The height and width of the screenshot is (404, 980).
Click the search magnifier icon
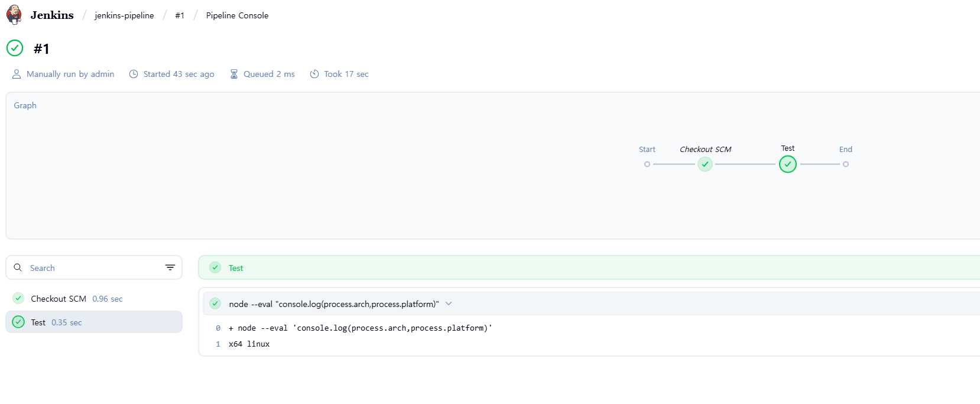pyautogui.click(x=18, y=267)
